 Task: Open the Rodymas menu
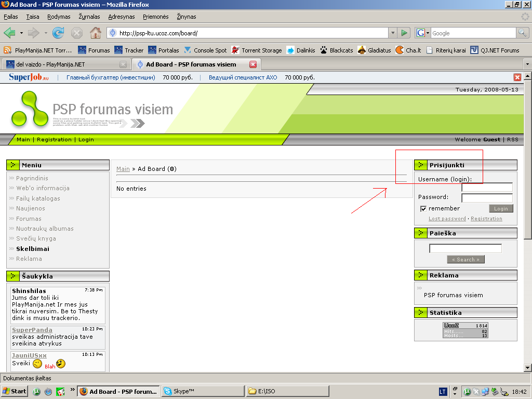click(59, 17)
